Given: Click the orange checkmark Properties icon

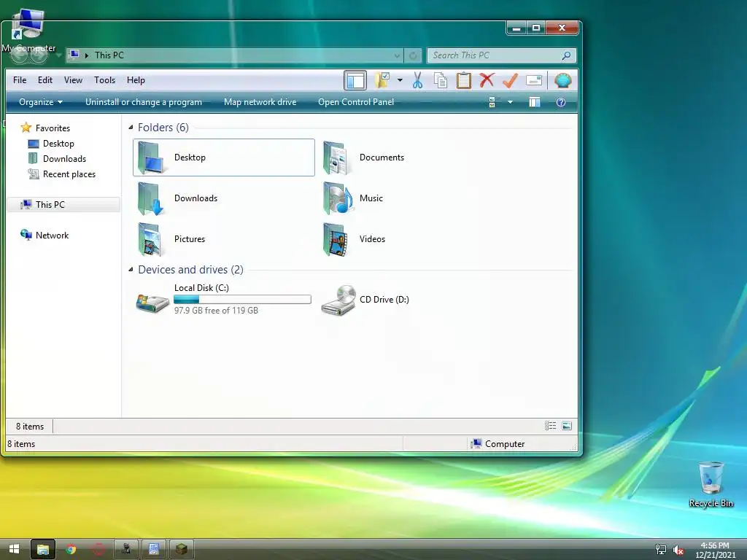Looking at the screenshot, I should (510, 80).
